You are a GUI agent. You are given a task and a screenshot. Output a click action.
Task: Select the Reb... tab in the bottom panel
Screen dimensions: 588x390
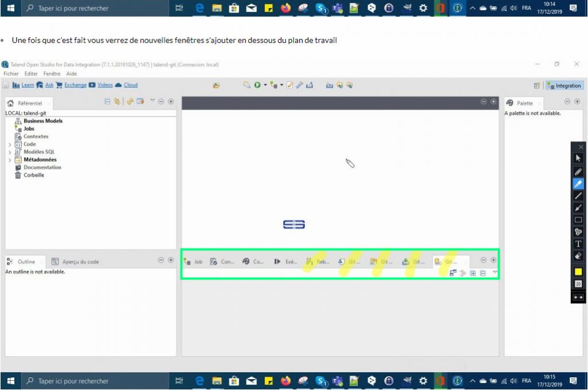[x=318, y=262]
